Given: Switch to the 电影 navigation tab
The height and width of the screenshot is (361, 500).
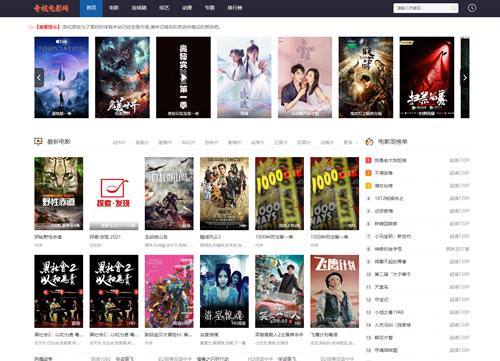Looking at the screenshot, I should point(114,8).
